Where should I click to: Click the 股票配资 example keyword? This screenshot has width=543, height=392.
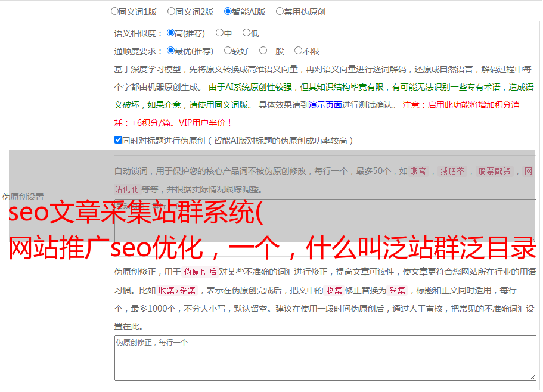click(495, 171)
